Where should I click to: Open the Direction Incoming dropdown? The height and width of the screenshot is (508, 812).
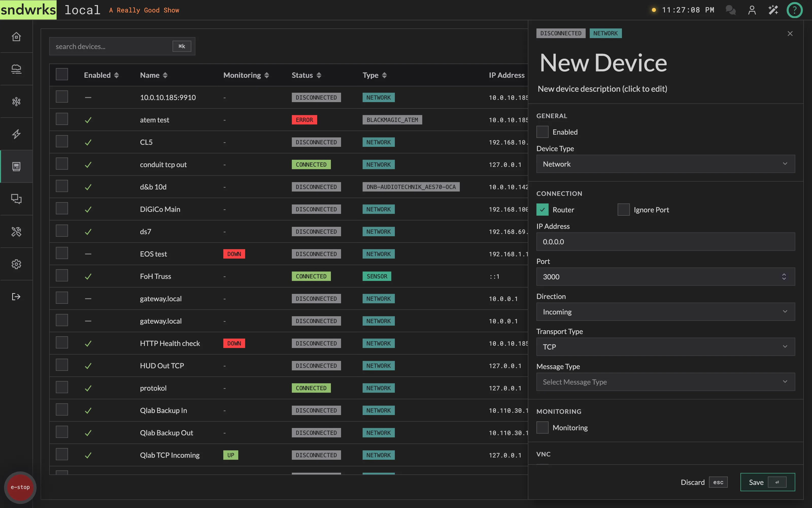pos(665,312)
